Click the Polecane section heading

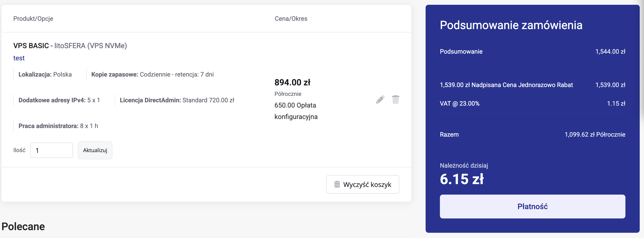[x=23, y=227]
